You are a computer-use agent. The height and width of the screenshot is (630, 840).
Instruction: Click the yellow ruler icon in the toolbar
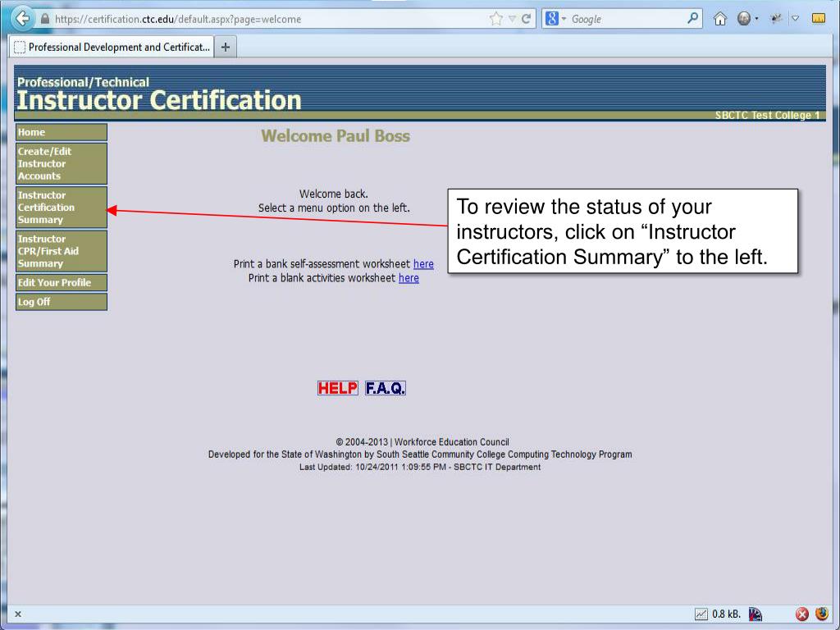tap(817, 19)
